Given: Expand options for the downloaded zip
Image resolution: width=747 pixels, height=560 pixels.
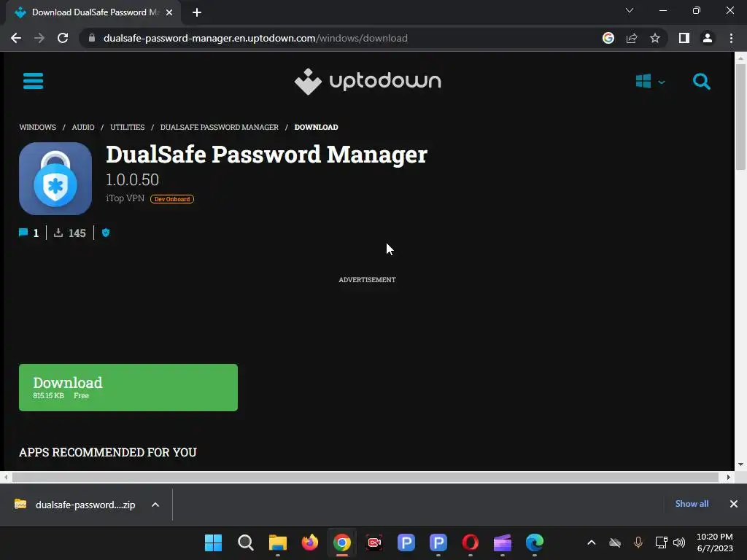Looking at the screenshot, I should 155,505.
